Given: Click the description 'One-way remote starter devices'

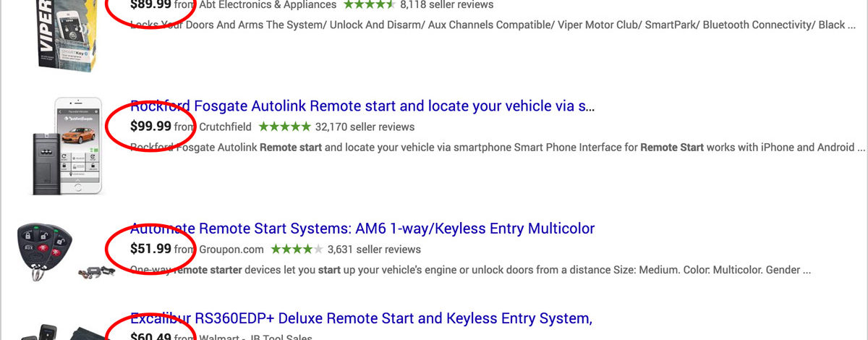Looking at the screenshot, I should [470, 270].
